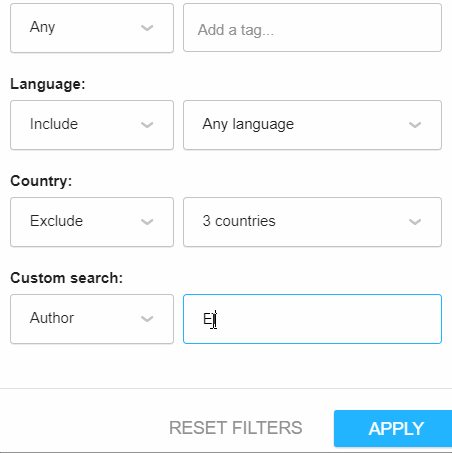Click the typed letter E in author search

coord(207,319)
